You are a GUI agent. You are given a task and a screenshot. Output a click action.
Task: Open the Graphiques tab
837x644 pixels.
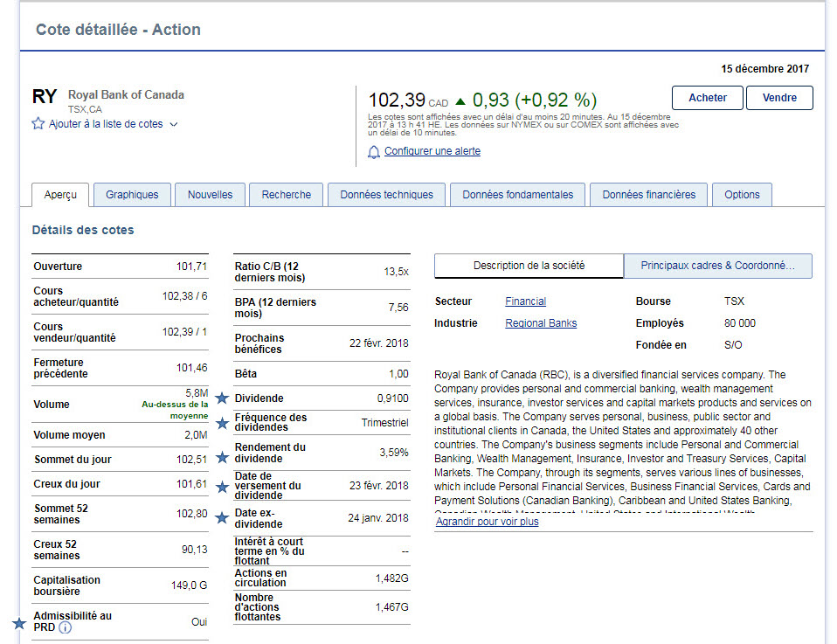132,195
